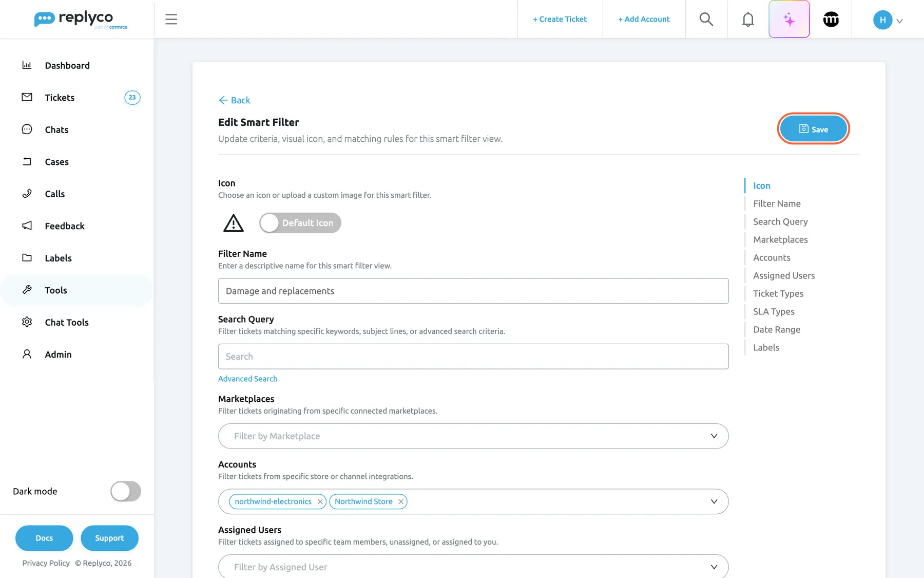Click the Admin person icon

[x=27, y=354]
